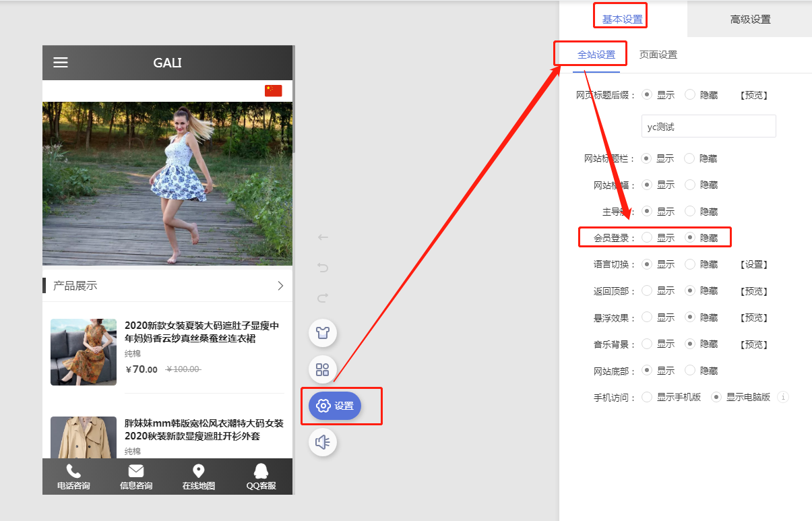Viewport: 812px width, 521px height.
Task: Open the four-squares modules icon
Action: [x=323, y=369]
